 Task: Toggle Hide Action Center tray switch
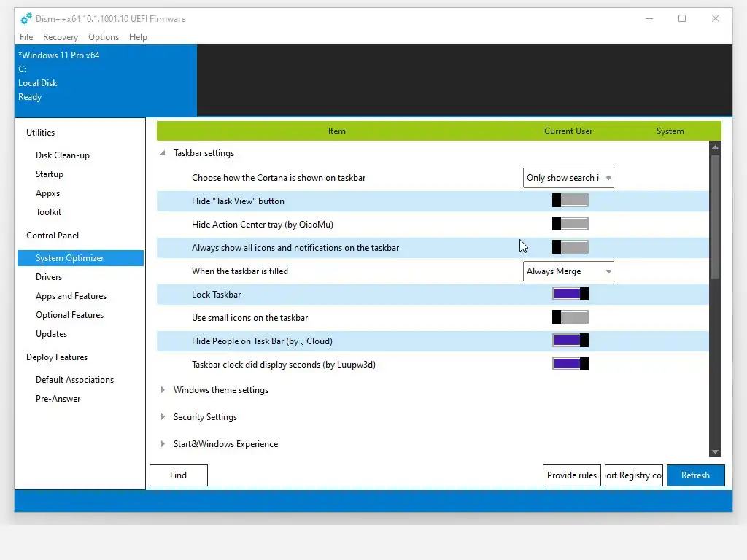pos(570,224)
